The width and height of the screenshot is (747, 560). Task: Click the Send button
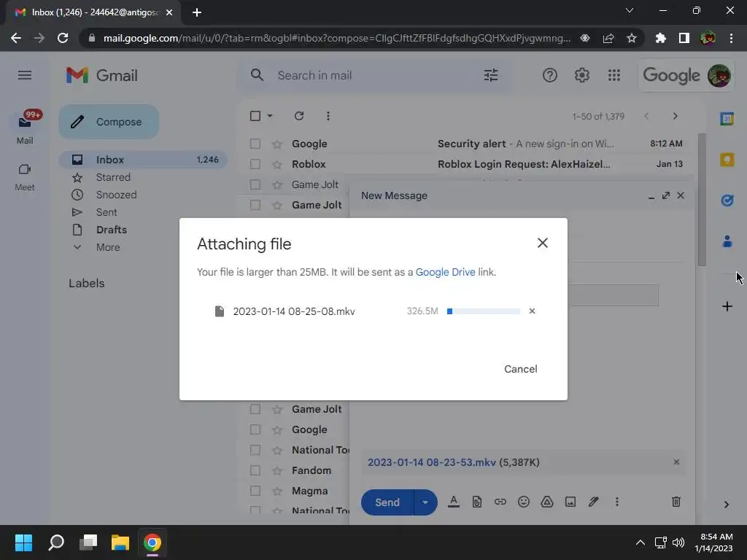click(x=387, y=502)
